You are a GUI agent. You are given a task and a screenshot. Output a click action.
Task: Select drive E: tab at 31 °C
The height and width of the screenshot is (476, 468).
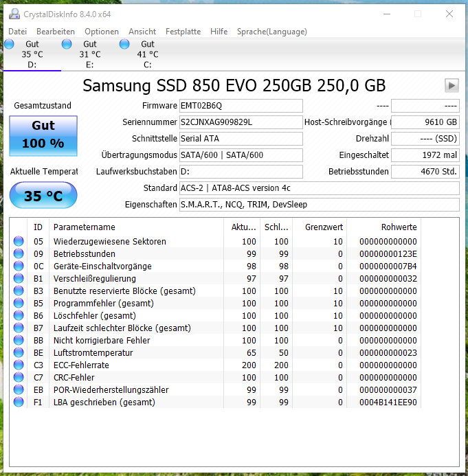90,54
